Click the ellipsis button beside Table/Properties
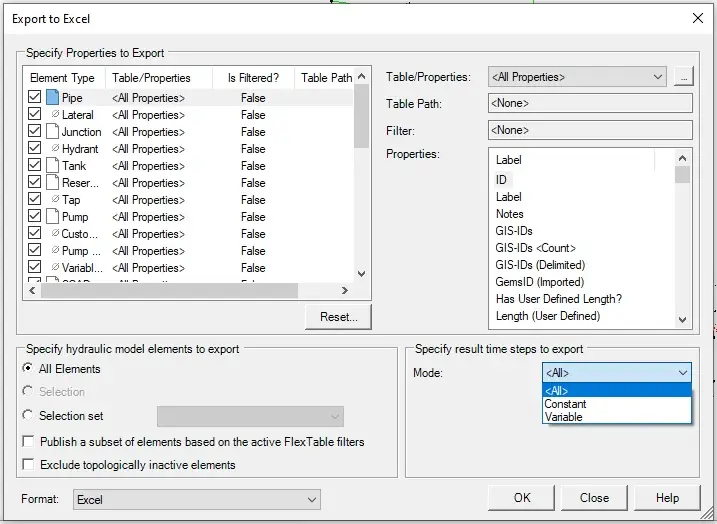Viewport: 717px width, 524px height. [x=684, y=77]
